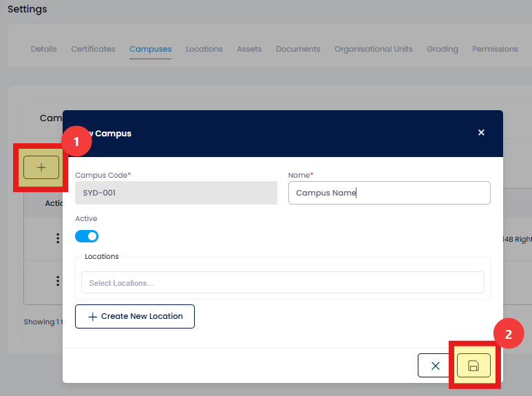Open the Organisational Units tab
532x396 pixels.
pos(374,49)
